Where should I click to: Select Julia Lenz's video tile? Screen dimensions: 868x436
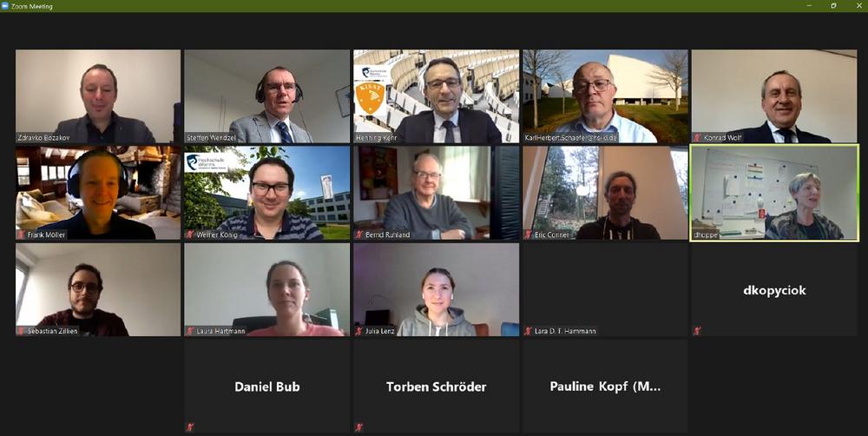[x=437, y=290]
